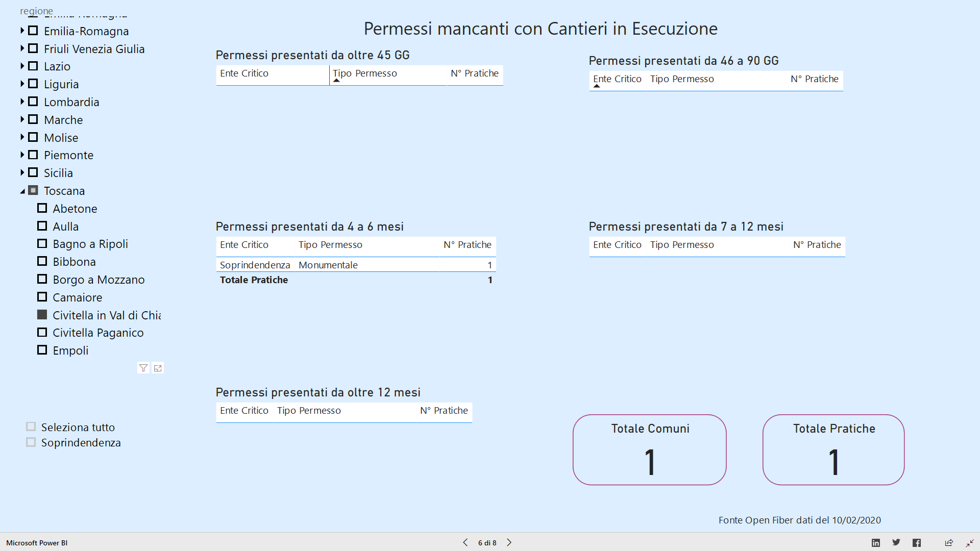
Task: Expand the Sicilia region node
Action: pos(22,172)
